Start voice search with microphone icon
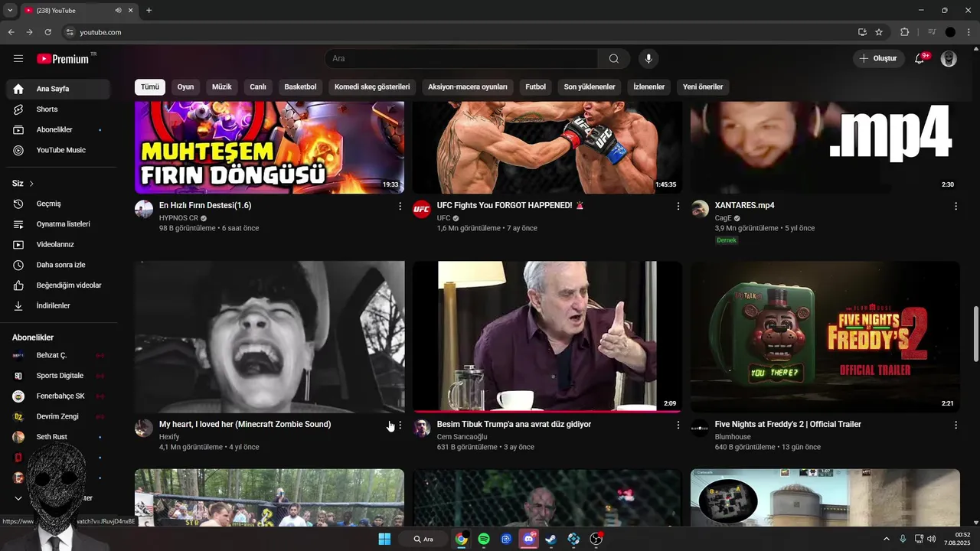The height and width of the screenshot is (551, 980). pyautogui.click(x=648, y=59)
